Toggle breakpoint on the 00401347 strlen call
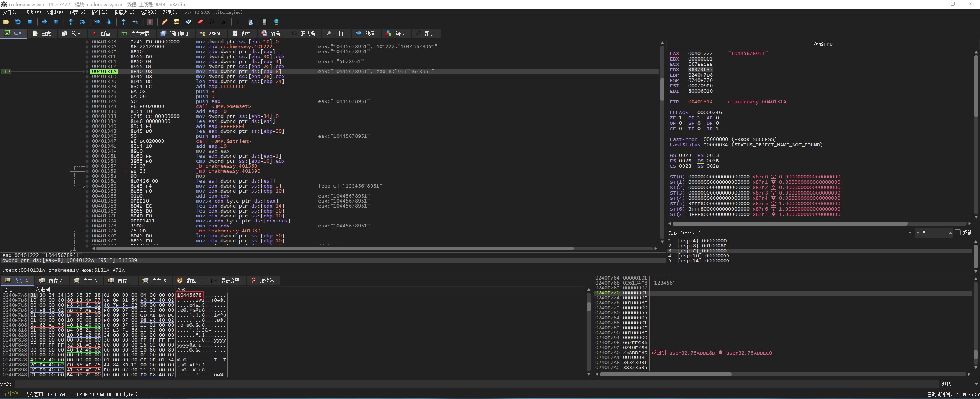This screenshot has height=399, width=980. (87, 141)
